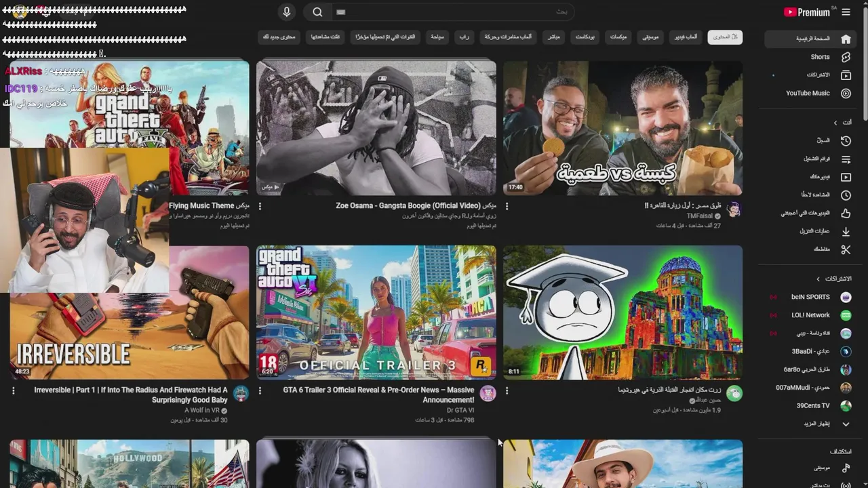Open the YouTube Music icon
The width and height of the screenshot is (868, 488).
(x=846, y=94)
